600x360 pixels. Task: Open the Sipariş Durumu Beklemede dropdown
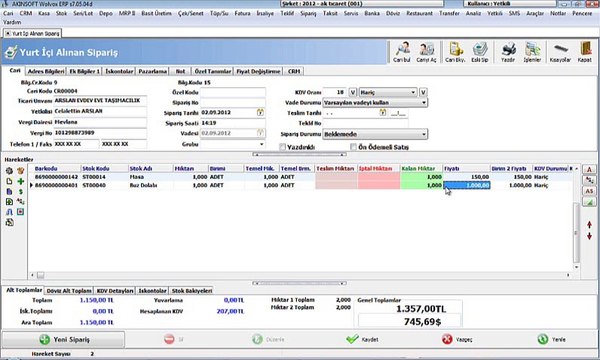[x=375, y=134]
